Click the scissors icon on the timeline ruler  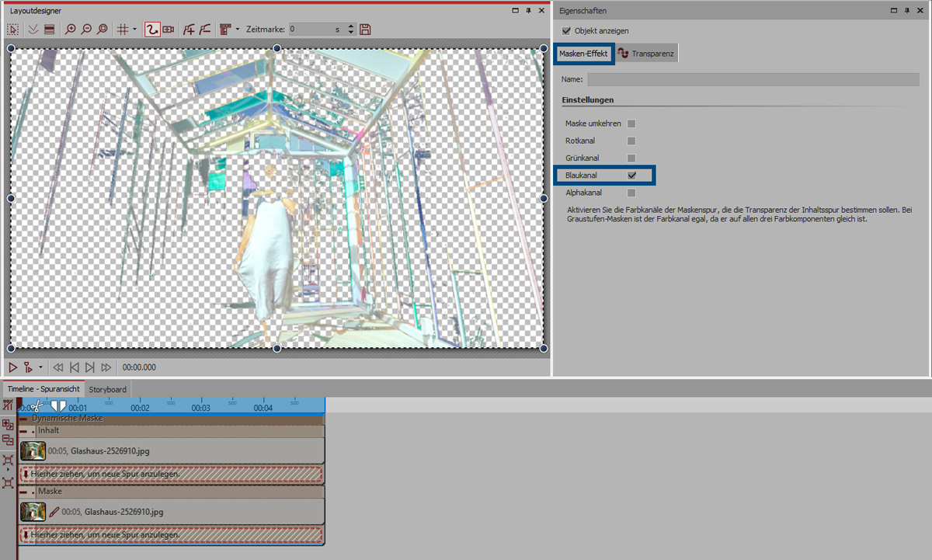36,405
